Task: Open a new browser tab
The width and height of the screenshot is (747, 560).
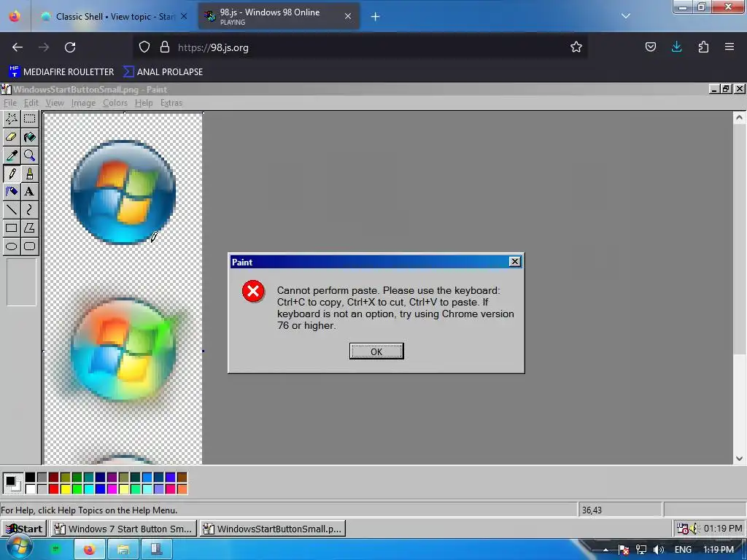Action: click(376, 17)
